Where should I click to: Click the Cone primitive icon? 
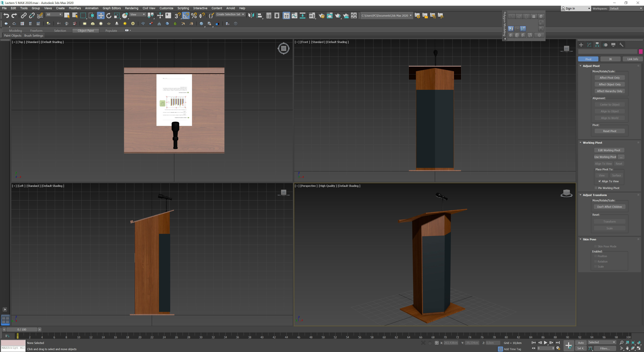117,24
